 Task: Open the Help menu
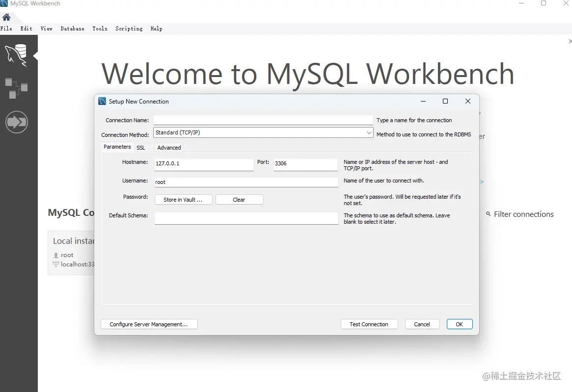tap(156, 28)
